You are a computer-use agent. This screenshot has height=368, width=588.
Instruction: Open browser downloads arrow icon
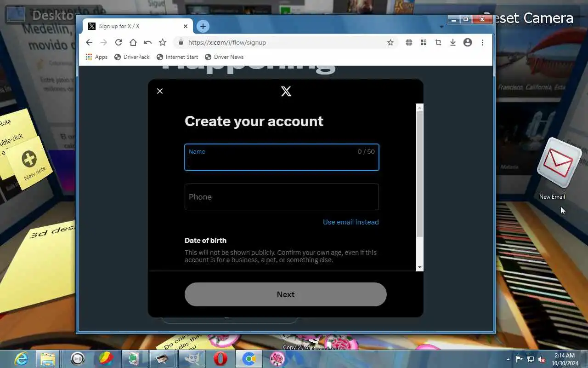453,42
